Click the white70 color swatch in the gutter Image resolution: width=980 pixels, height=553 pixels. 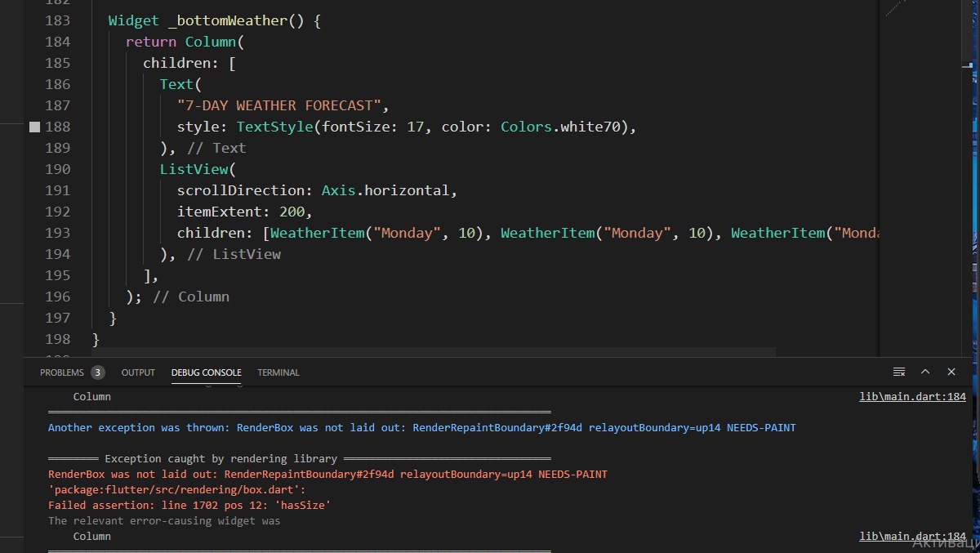click(x=34, y=127)
